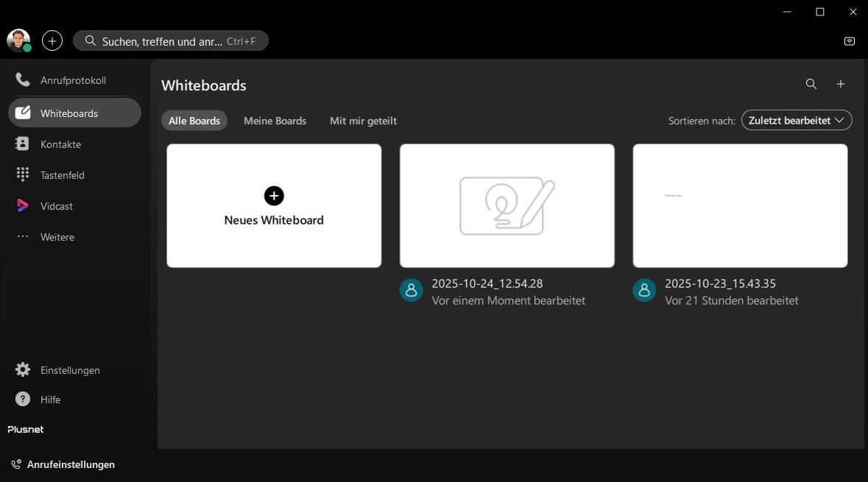
Task: Click the whiteboard search magnifier icon
Action: (811, 84)
